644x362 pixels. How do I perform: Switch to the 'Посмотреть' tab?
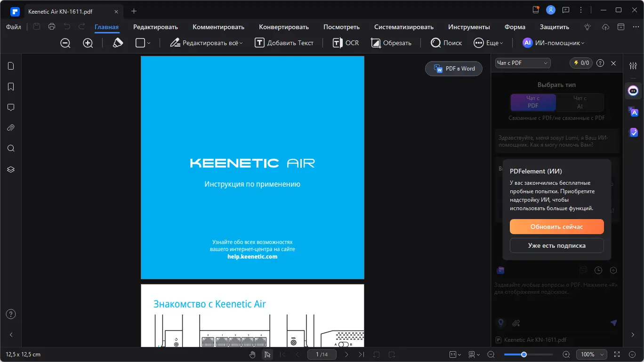[x=341, y=27]
